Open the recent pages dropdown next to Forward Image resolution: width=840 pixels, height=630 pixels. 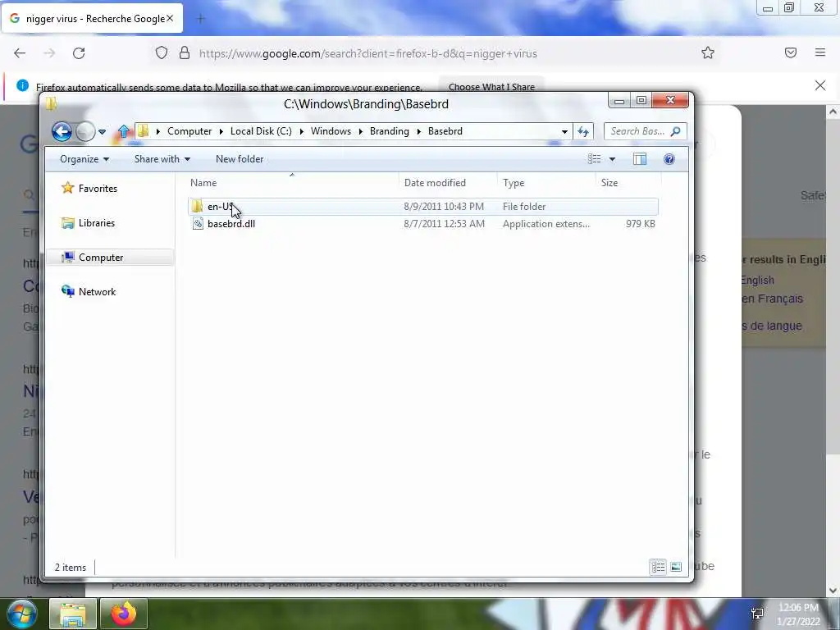coord(102,132)
